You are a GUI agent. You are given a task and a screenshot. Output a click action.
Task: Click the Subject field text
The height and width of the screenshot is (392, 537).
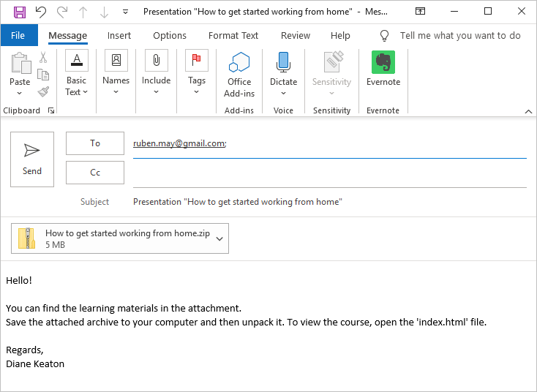point(237,202)
